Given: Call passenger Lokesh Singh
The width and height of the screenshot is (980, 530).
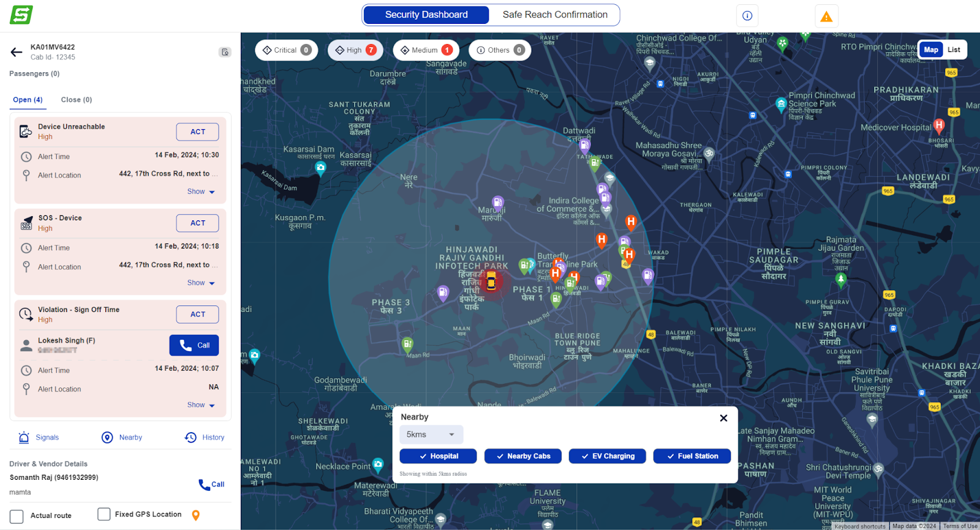Looking at the screenshot, I should click(194, 345).
